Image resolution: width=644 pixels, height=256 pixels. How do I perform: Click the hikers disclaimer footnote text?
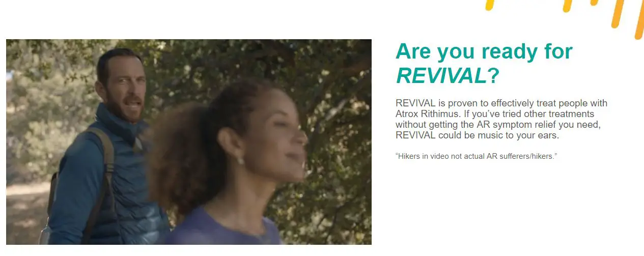tap(477, 156)
